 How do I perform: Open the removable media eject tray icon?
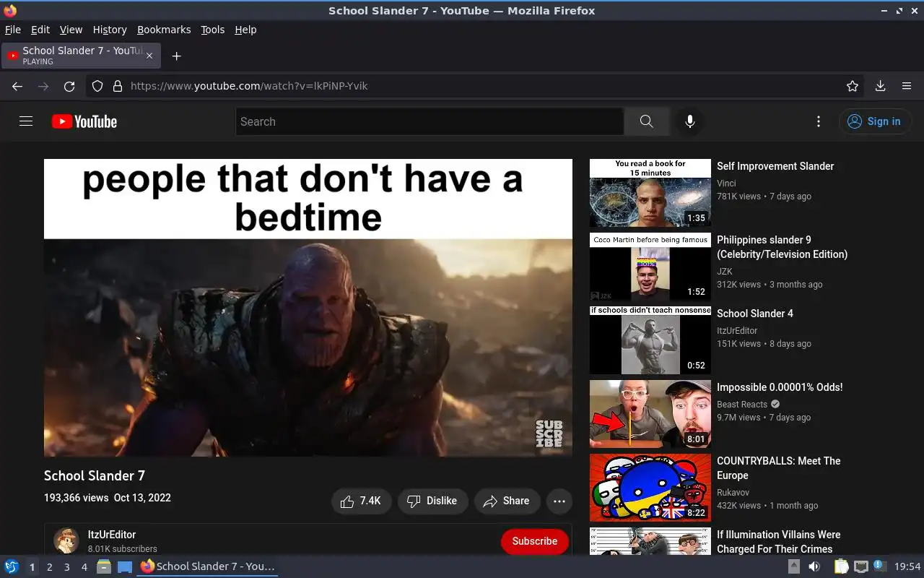794,566
